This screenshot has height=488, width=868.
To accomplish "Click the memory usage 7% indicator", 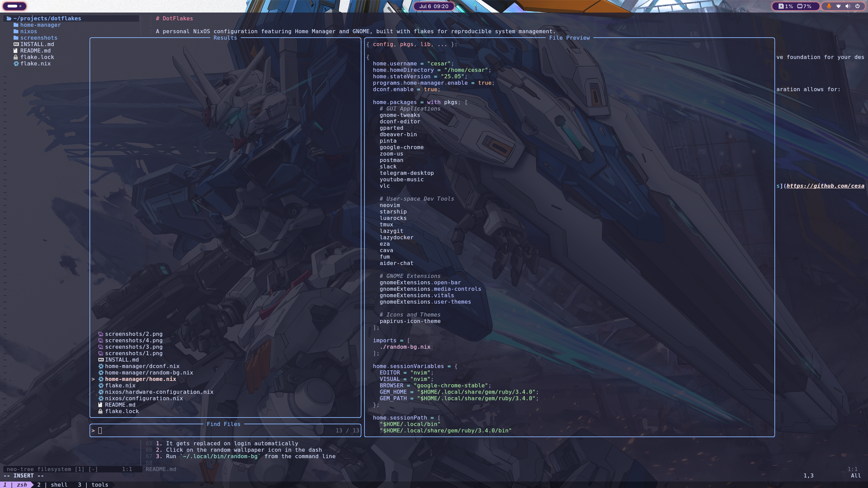I will 804,6.
